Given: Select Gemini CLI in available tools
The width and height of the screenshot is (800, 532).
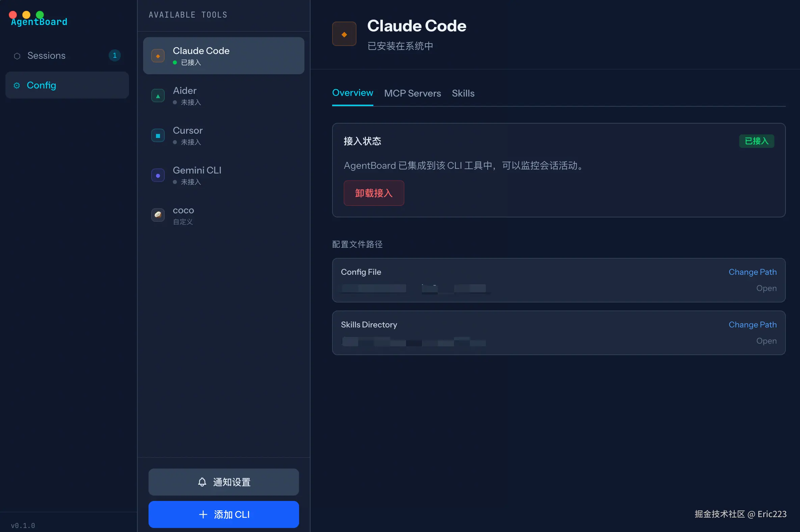Looking at the screenshot, I should coord(197,170).
